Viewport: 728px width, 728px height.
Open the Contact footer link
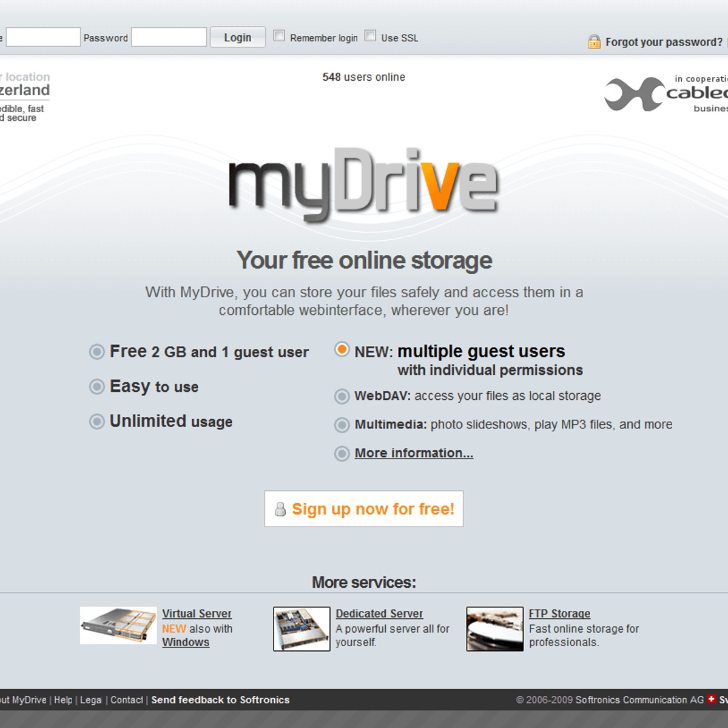(127, 699)
